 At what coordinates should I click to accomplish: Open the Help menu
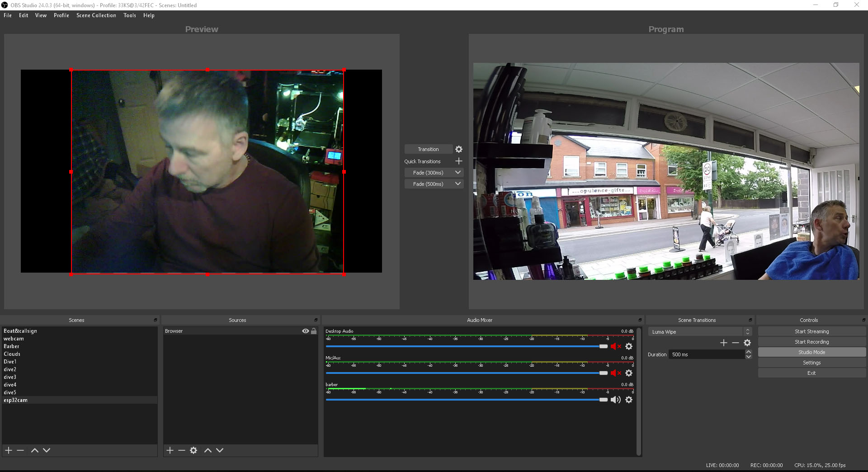click(x=149, y=15)
